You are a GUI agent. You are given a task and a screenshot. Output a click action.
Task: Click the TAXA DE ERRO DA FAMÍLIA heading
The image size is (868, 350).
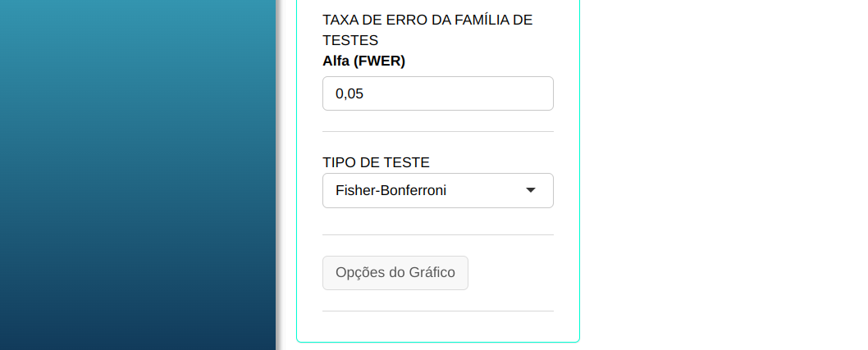427,20
